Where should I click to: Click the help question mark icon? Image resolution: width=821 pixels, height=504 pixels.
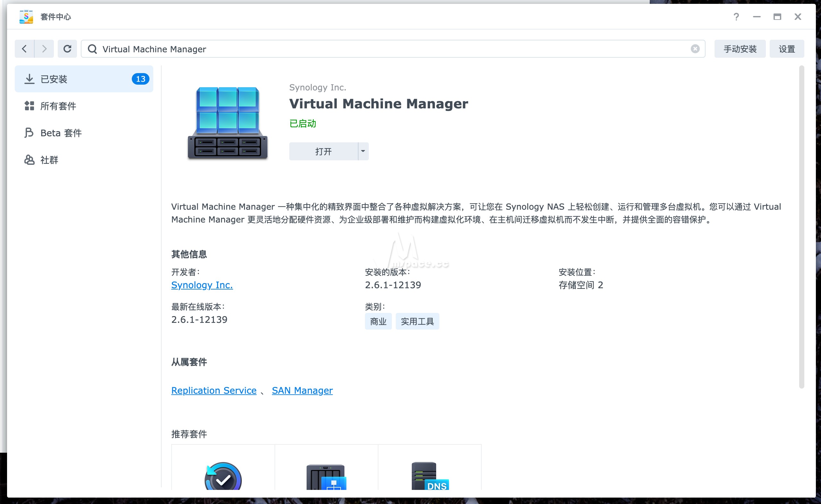point(736,17)
